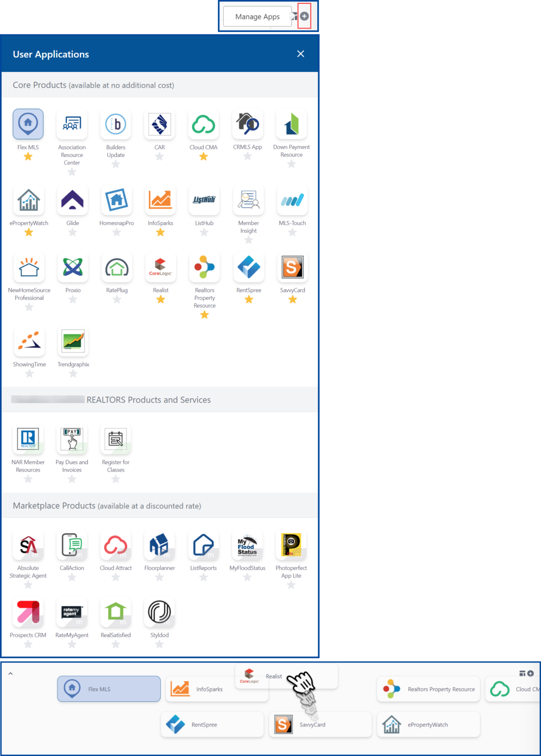Image resolution: width=541 pixels, height=756 pixels.
Task: Open the Cloud CMA app
Action: tap(203, 125)
